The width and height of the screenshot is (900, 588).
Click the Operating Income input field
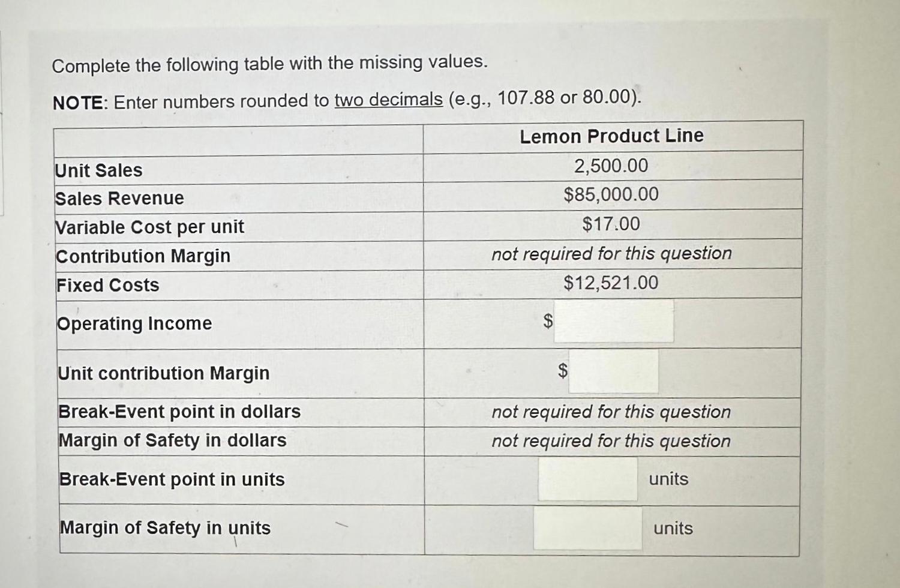613,322
